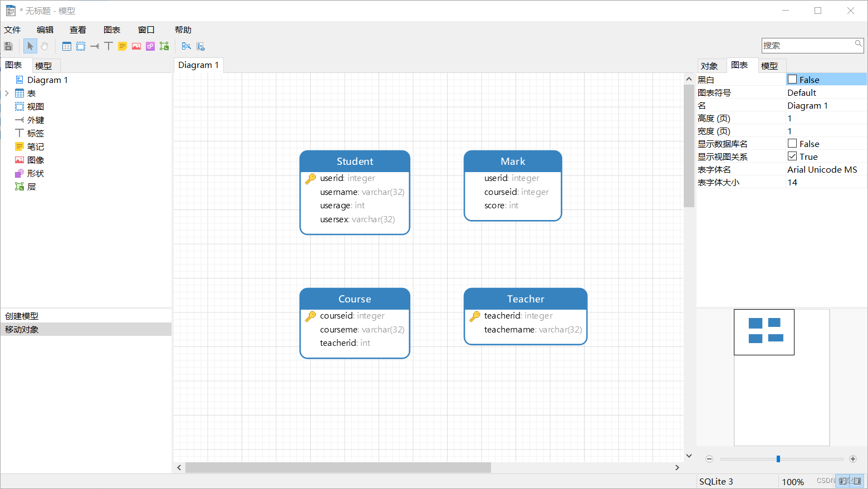Click the toolbar icon with the eye
Image resolution: width=868 pixels, height=489 pixels.
click(x=200, y=46)
